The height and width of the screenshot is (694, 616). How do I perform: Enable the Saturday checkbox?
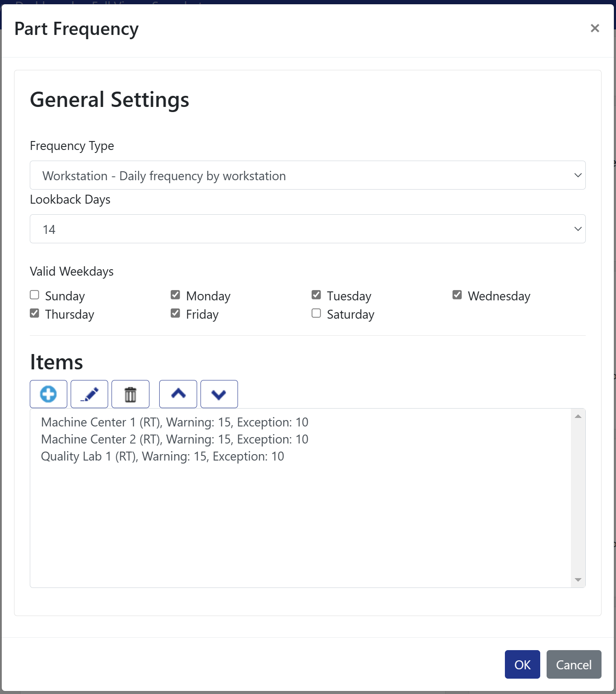coord(316,313)
